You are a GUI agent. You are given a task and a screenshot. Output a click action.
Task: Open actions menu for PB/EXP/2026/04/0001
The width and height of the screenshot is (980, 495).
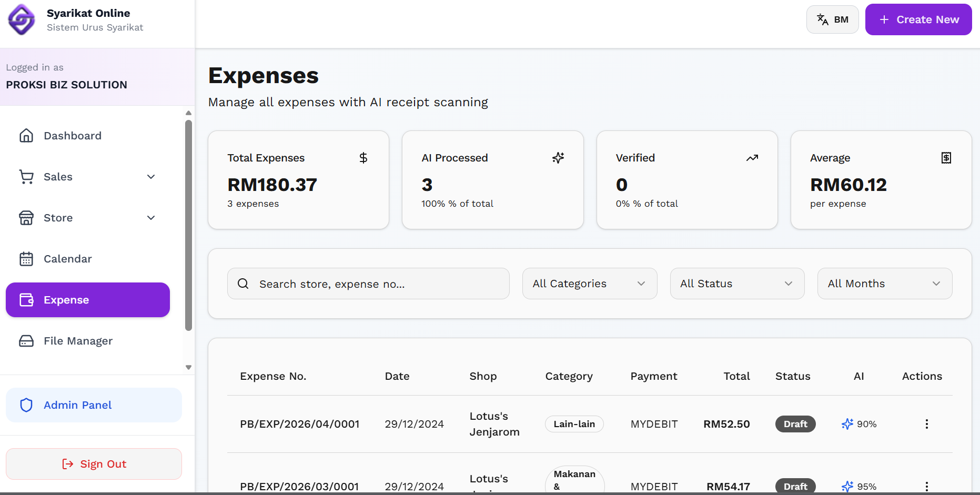pyautogui.click(x=927, y=424)
